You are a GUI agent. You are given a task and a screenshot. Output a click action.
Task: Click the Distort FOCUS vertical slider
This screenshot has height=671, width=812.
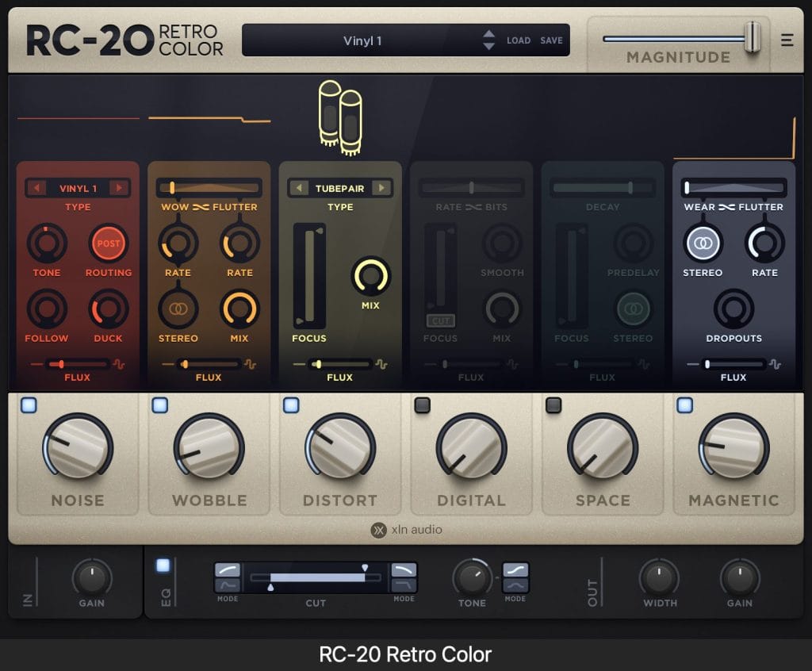coord(309,276)
